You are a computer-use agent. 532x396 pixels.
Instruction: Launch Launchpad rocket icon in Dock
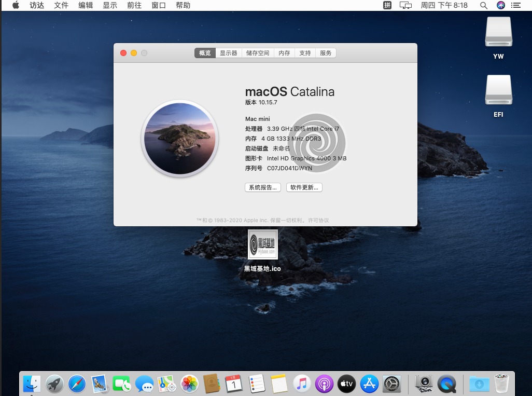pyautogui.click(x=54, y=384)
